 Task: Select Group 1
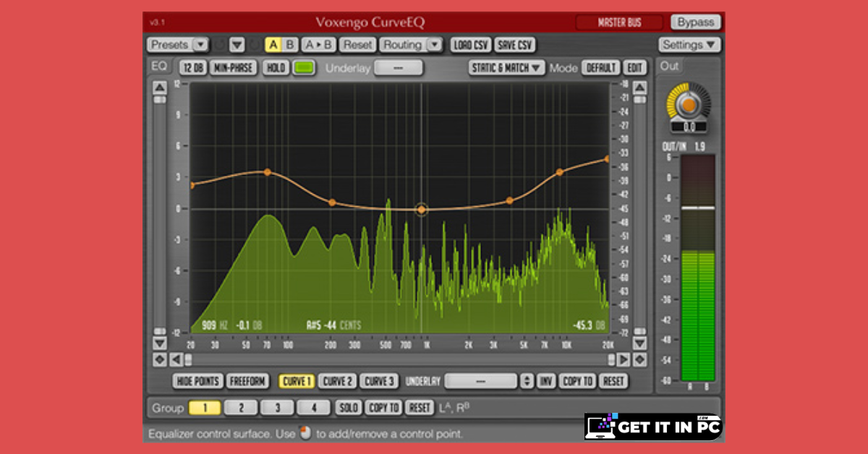pos(205,408)
